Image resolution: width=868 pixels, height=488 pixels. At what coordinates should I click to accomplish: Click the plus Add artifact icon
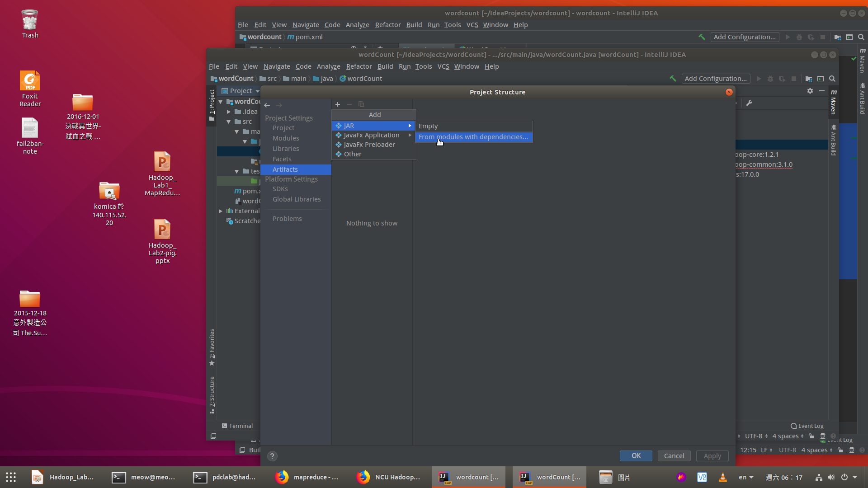coord(338,104)
